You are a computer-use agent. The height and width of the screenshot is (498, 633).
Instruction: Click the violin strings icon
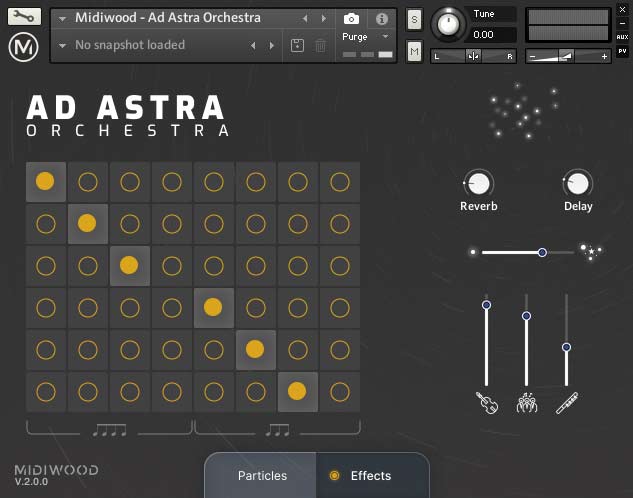486,403
